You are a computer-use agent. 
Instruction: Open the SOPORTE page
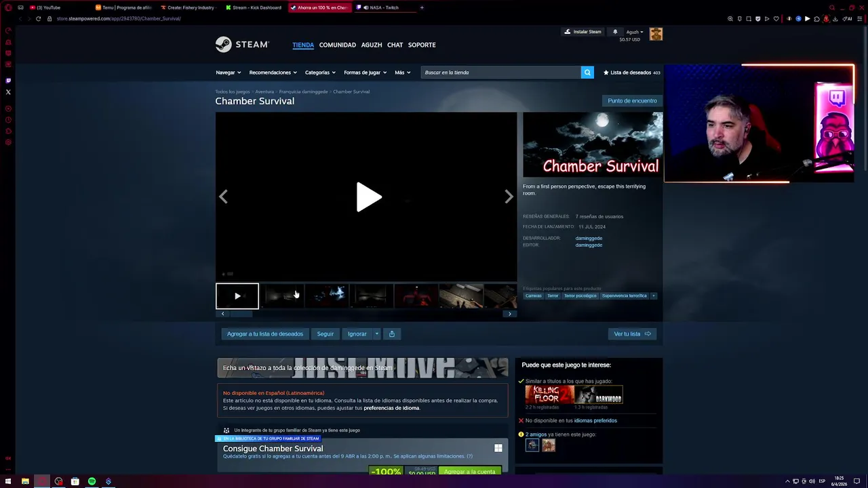pyautogui.click(x=422, y=45)
